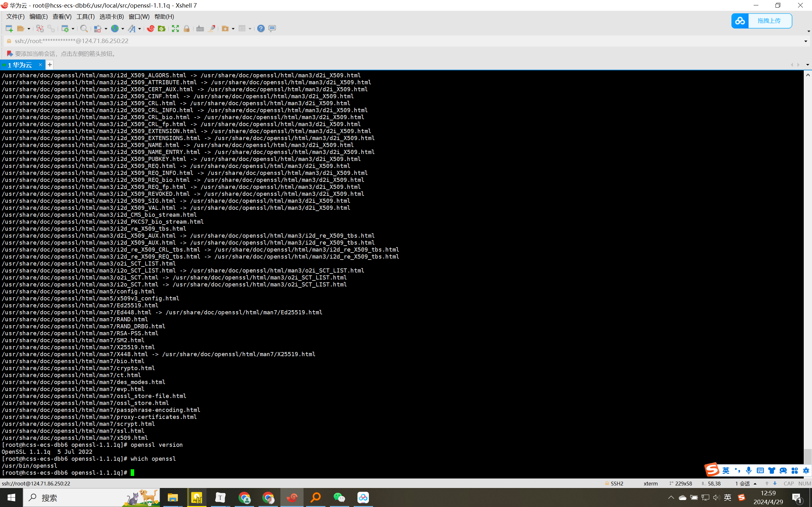
Task: Toggle CAP lock indicator in status bar
Action: click(x=788, y=483)
